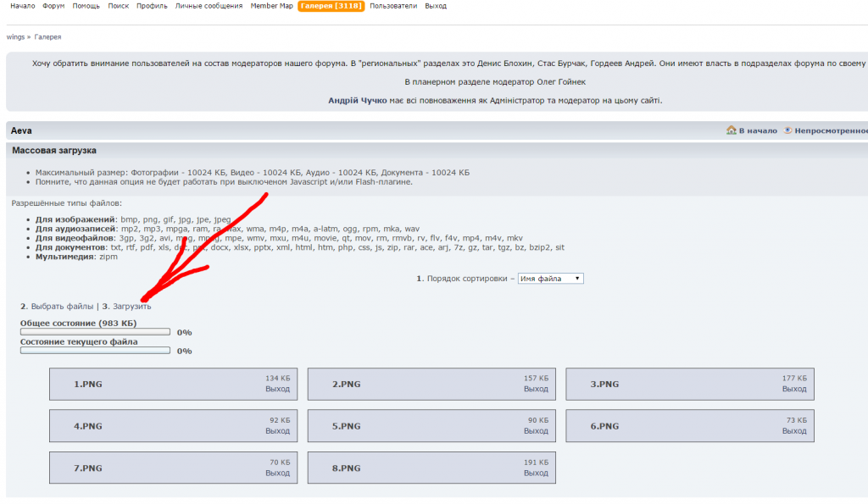Remove 3.PNG using its Выход link

tap(793, 390)
